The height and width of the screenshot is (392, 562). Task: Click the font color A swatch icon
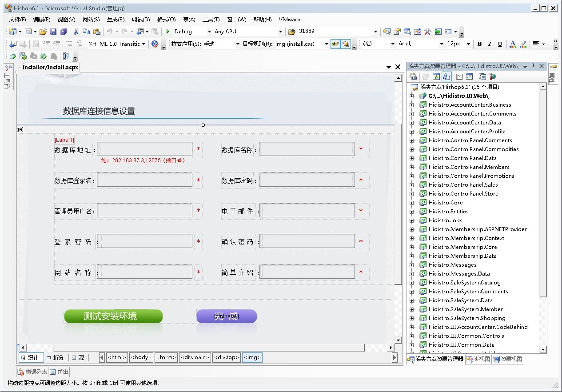(x=513, y=44)
